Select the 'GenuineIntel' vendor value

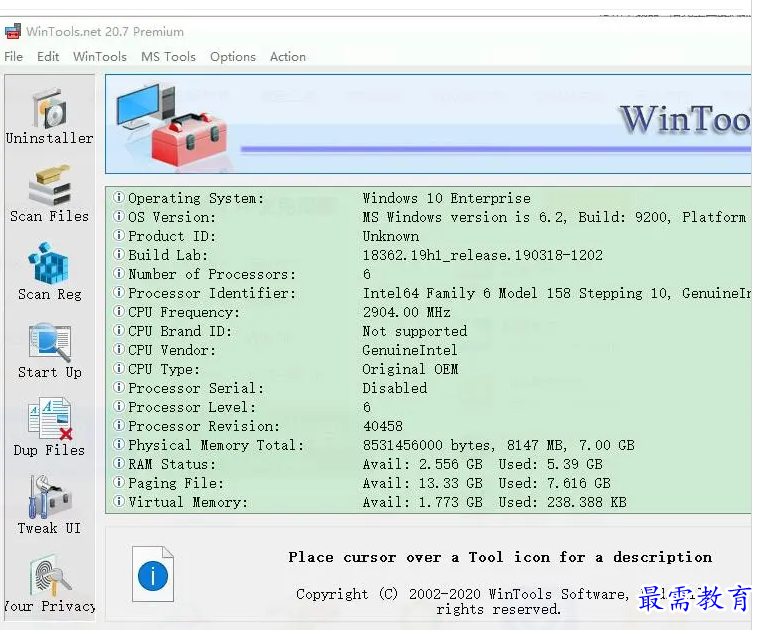point(410,350)
